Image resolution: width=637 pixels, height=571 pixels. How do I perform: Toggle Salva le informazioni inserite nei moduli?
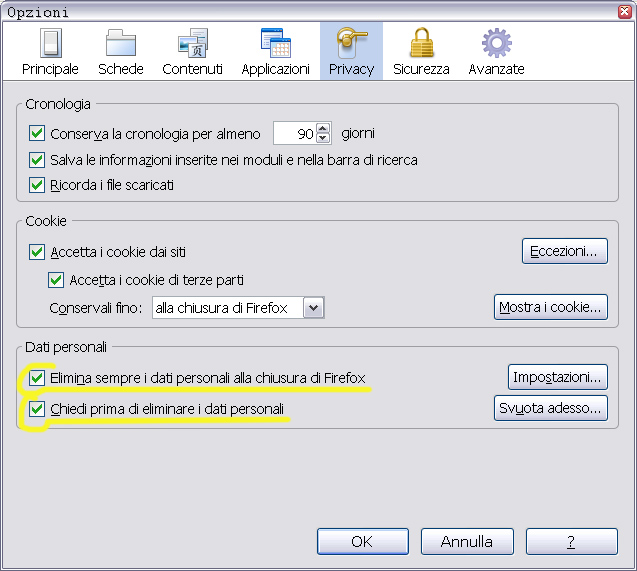click(x=37, y=160)
